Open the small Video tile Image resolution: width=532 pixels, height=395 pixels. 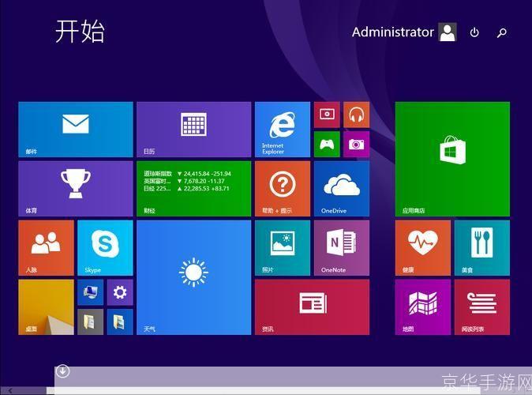coord(327,115)
